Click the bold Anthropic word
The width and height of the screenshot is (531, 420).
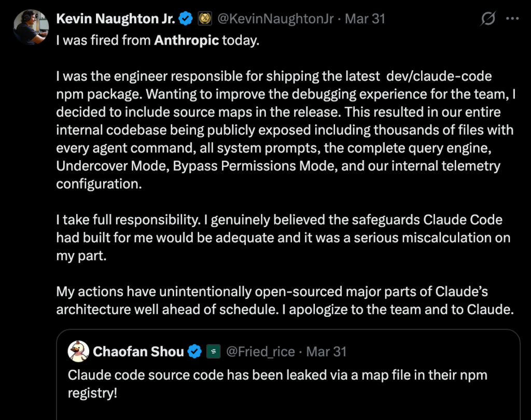click(x=187, y=40)
